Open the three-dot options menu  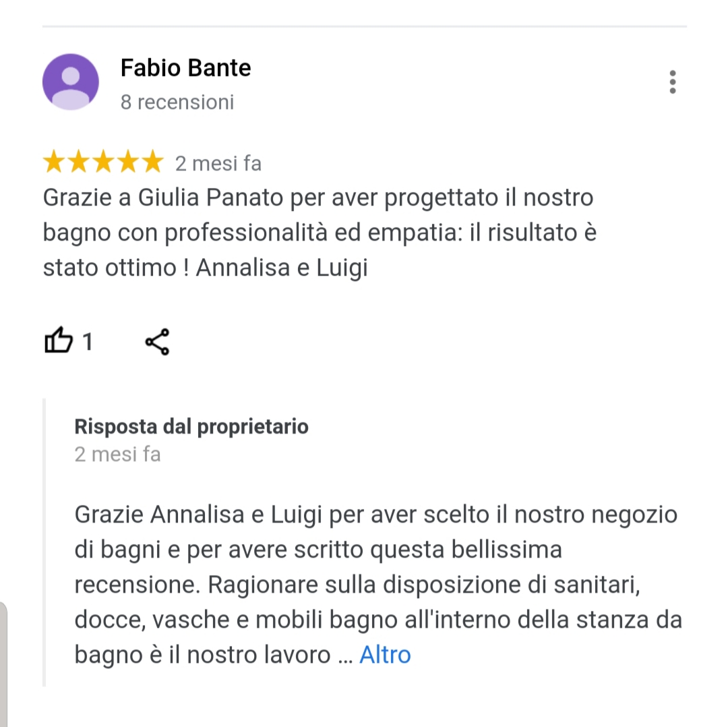(672, 82)
